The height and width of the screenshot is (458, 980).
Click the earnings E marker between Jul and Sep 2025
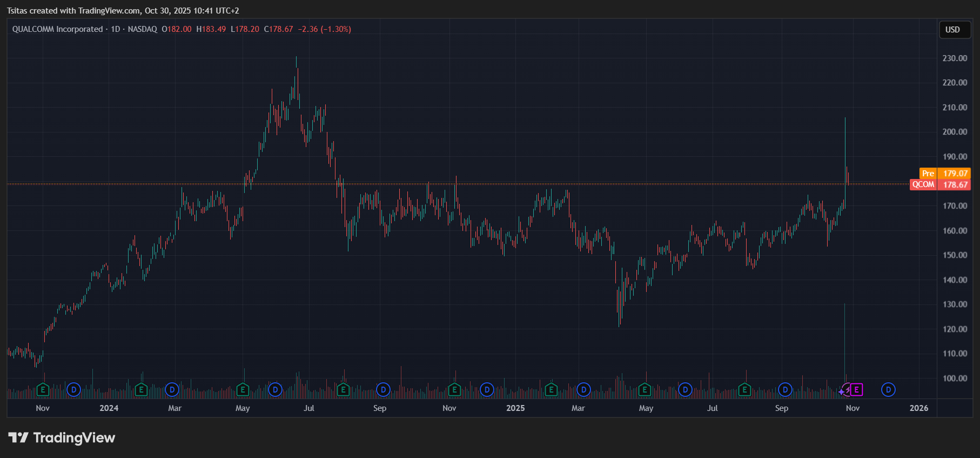coord(744,389)
